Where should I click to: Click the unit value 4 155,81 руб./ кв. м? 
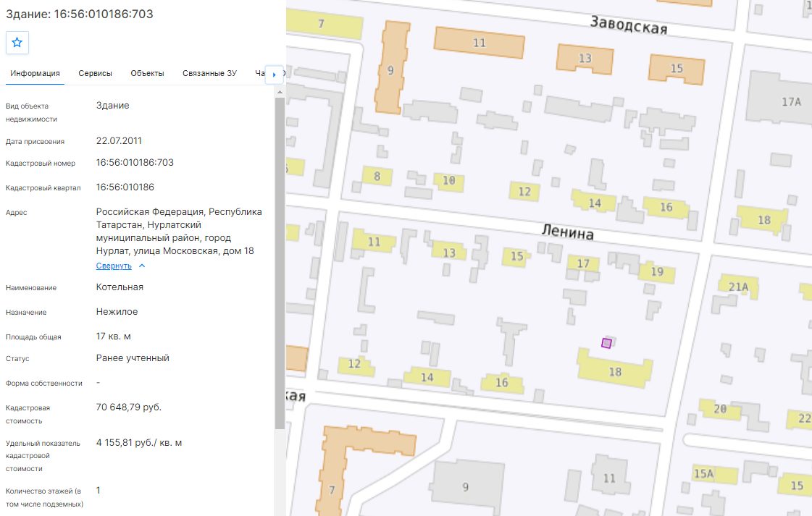(x=139, y=443)
